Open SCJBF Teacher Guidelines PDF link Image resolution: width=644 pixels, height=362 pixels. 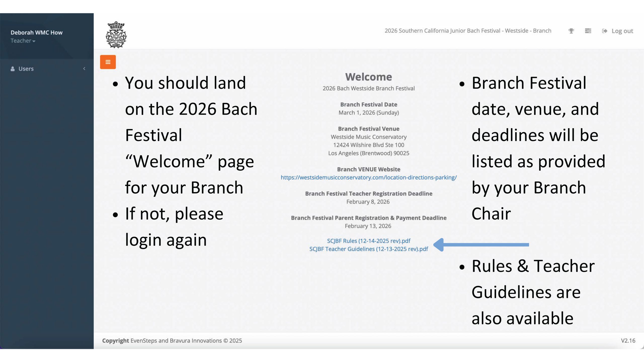[368, 249]
